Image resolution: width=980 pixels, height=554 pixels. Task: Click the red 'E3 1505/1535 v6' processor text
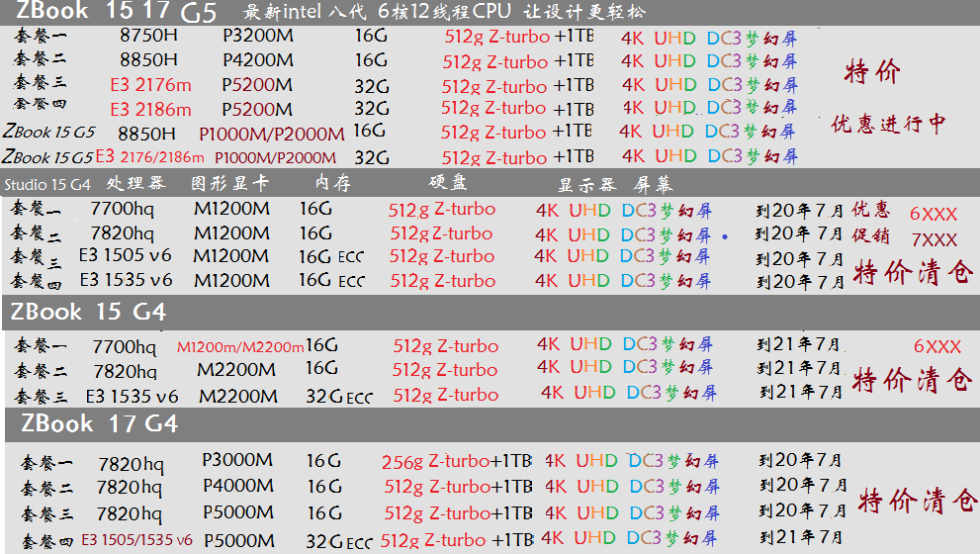(x=136, y=539)
